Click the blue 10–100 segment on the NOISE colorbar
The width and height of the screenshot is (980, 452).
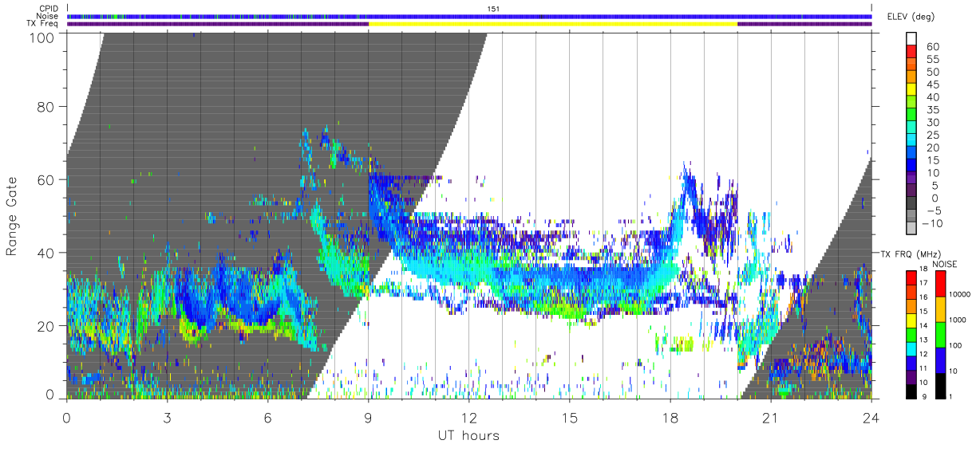pos(940,359)
